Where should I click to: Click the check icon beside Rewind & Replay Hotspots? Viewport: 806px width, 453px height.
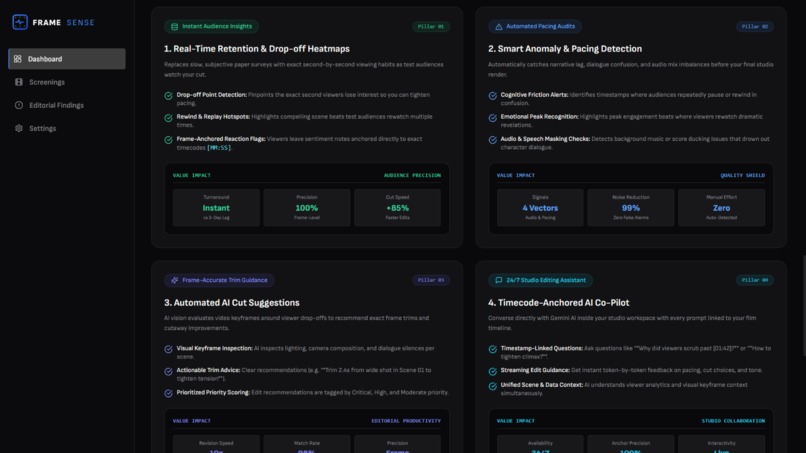click(168, 118)
